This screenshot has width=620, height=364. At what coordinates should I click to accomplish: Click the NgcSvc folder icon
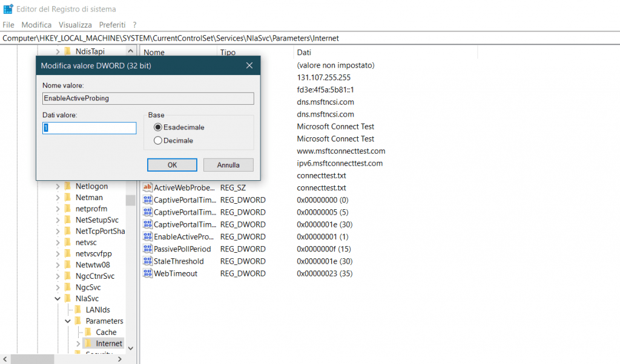(68, 287)
